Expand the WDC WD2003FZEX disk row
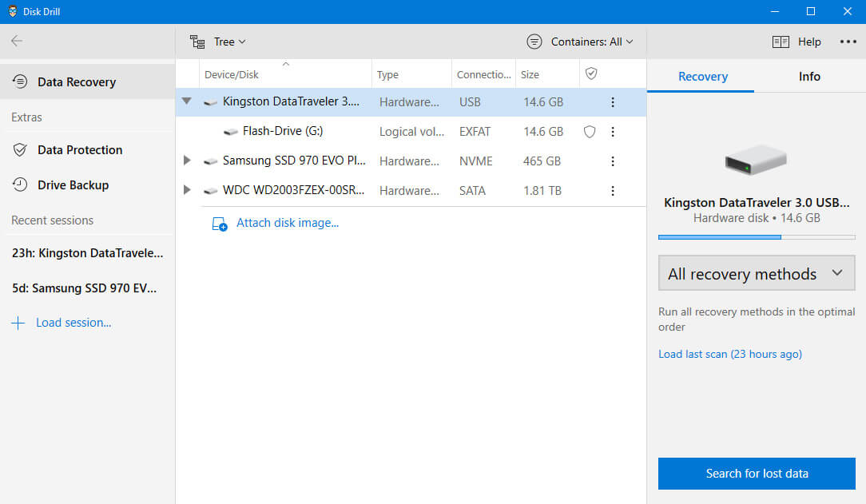This screenshot has height=504, width=866. (187, 190)
